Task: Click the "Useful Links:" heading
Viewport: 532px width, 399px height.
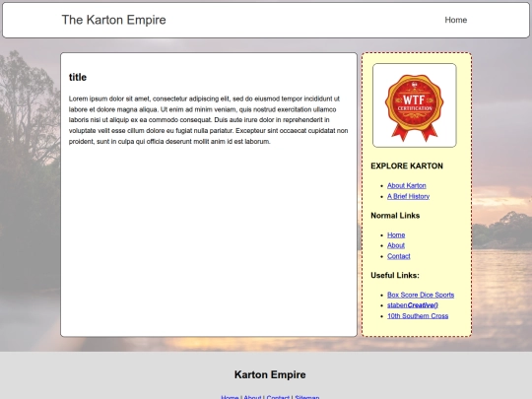Action: pyautogui.click(x=395, y=275)
